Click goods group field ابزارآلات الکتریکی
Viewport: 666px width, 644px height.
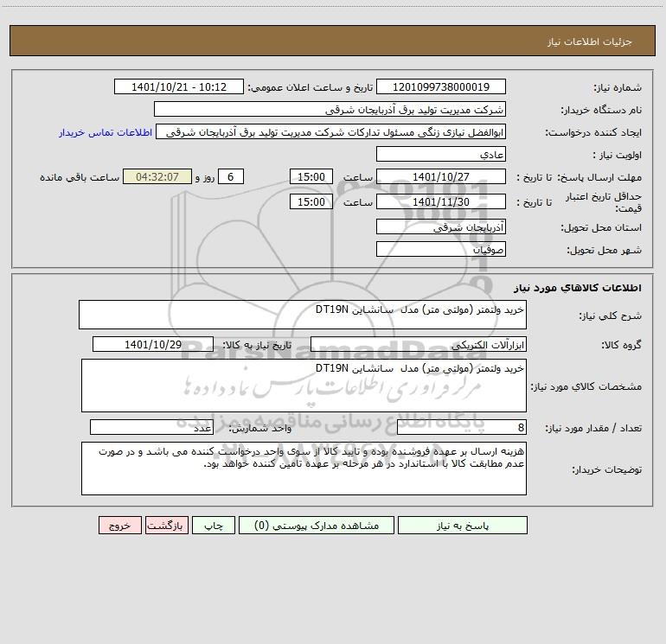coord(419,344)
